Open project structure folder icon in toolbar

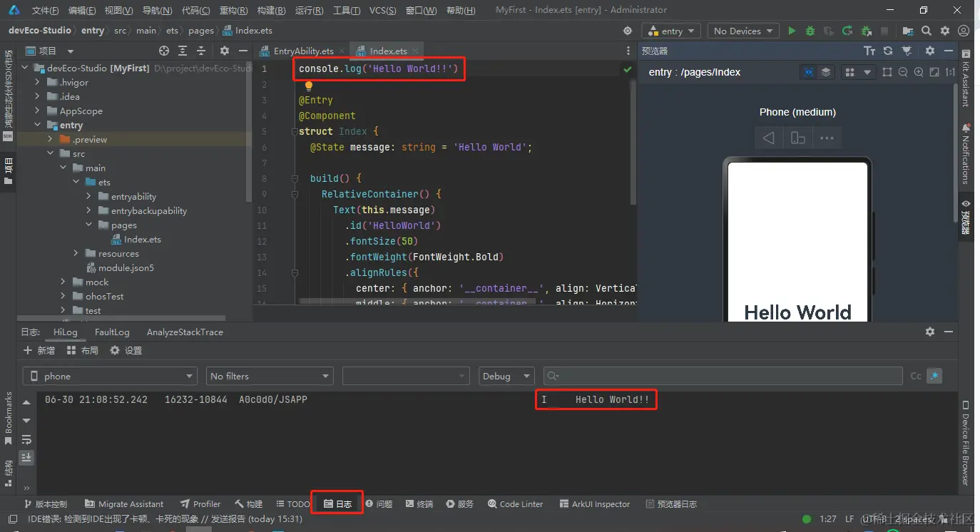point(908,31)
